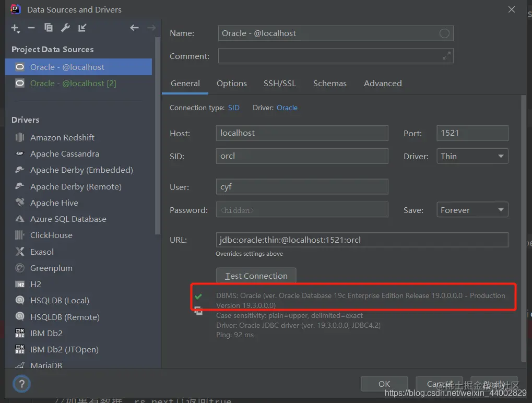This screenshot has height=403, width=532.
Task: Edit the SID field orcl
Action: click(x=302, y=156)
